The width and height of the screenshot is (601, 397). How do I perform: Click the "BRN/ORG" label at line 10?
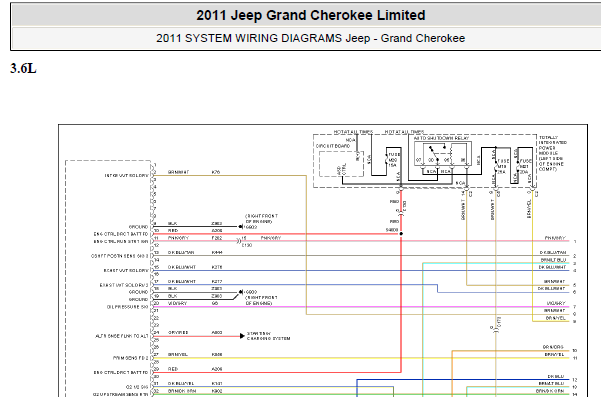coord(553,347)
